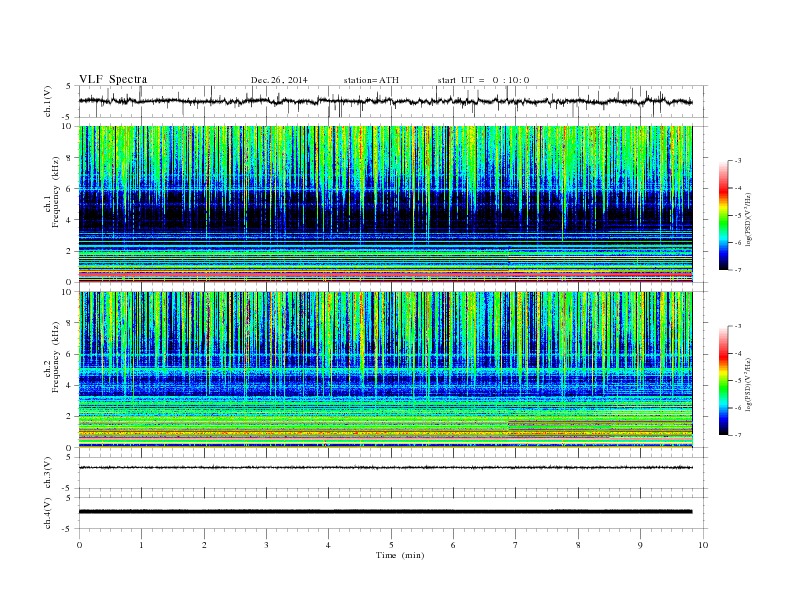Click the time axis tick label '5'

click(391, 545)
